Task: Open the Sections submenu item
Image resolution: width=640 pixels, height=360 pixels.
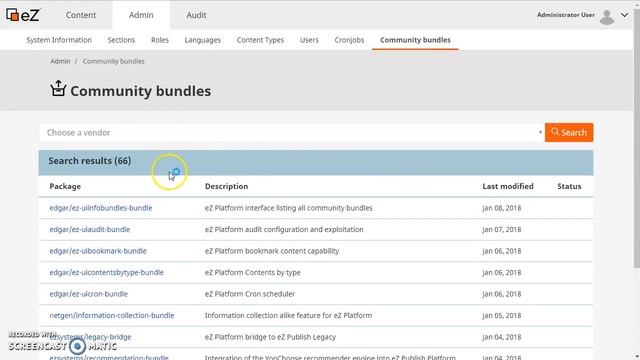Action: (x=121, y=40)
